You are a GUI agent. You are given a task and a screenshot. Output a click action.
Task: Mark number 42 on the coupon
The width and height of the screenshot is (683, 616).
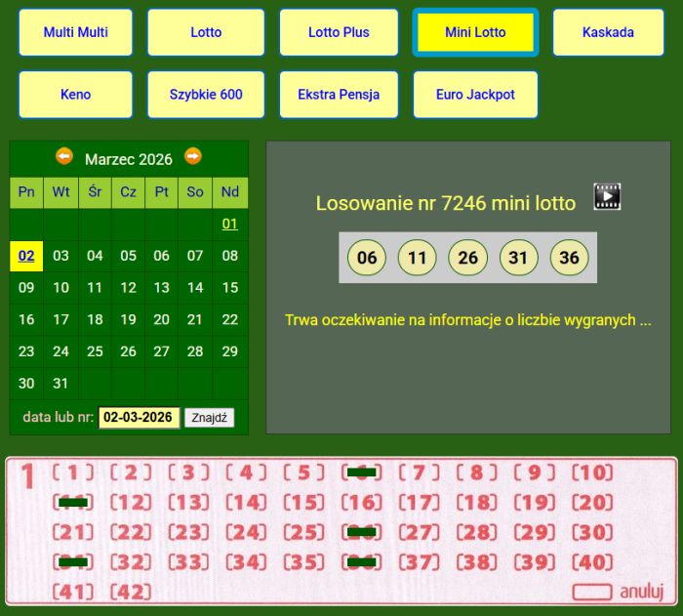point(131,592)
